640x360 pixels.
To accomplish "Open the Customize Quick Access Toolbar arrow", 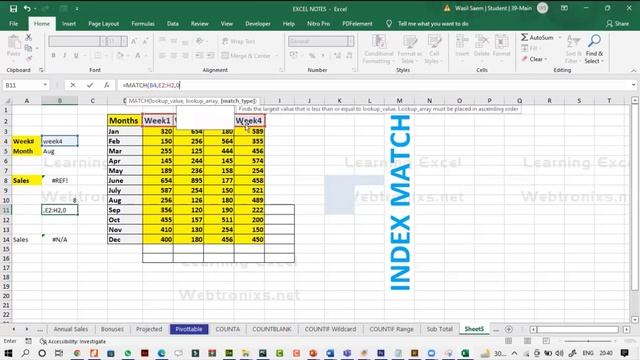I will 77,9.
